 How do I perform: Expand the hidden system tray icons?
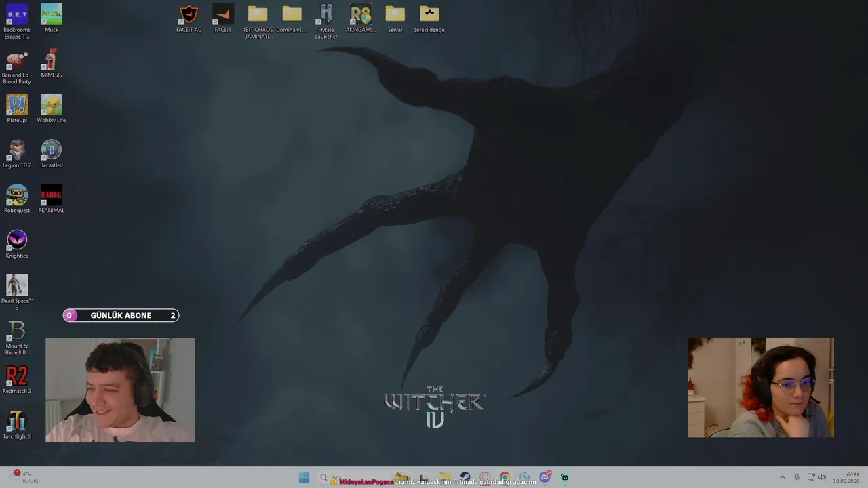[x=782, y=477]
